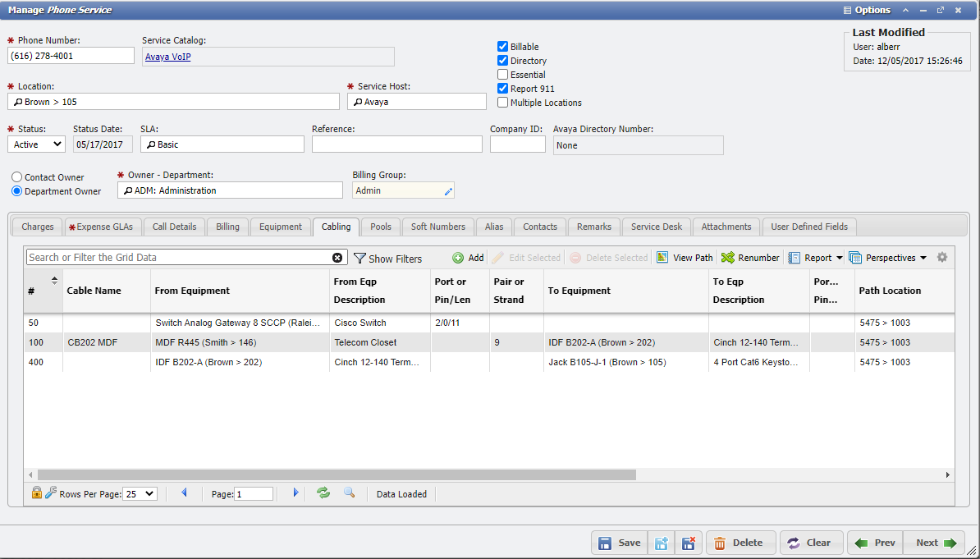Click the Jack B105-J-1 (Brown > 105) cell
The width and height of the screenshot is (980, 559).
tap(625, 362)
